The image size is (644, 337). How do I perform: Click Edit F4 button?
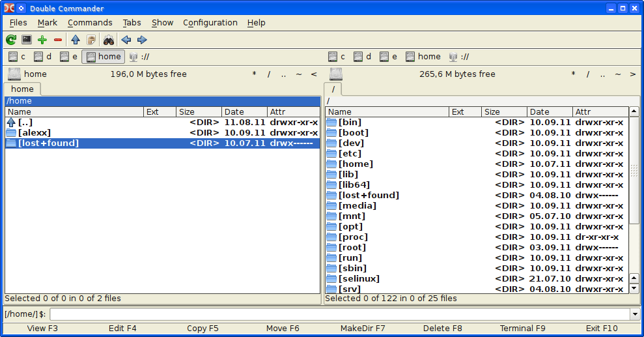point(122,329)
